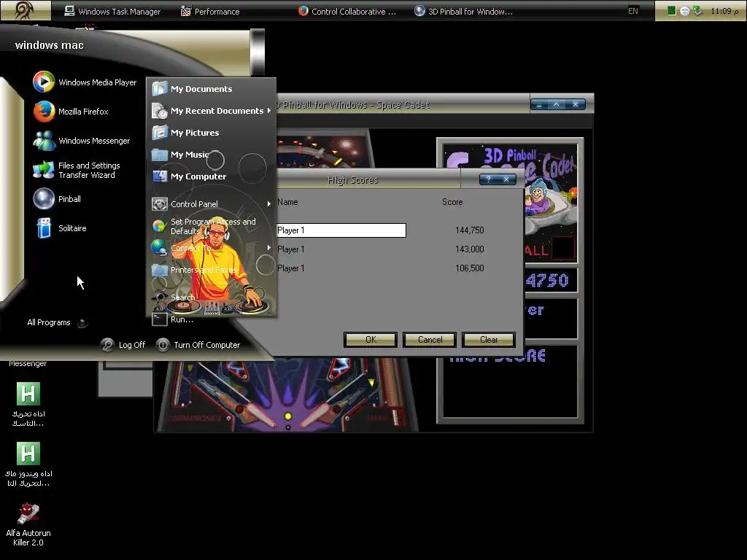Click Search entry in start menu

pyautogui.click(x=182, y=297)
